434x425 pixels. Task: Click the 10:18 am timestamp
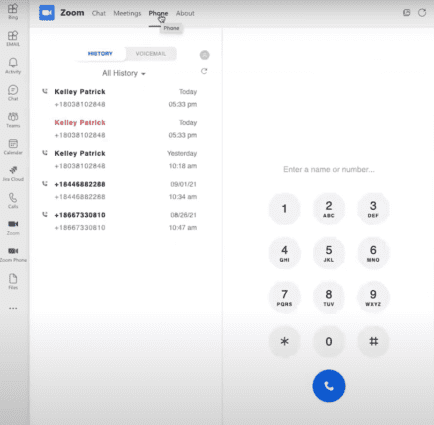click(x=183, y=166)
